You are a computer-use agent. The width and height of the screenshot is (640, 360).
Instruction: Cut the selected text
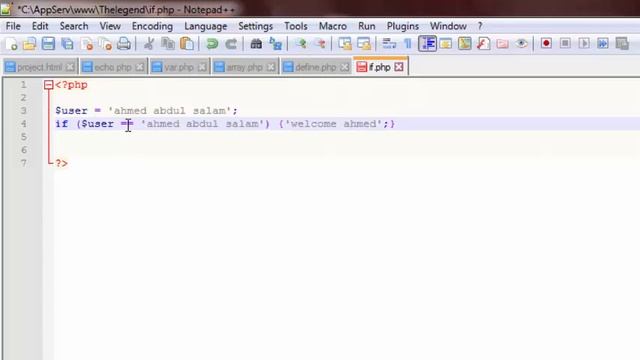coord(149,44)
